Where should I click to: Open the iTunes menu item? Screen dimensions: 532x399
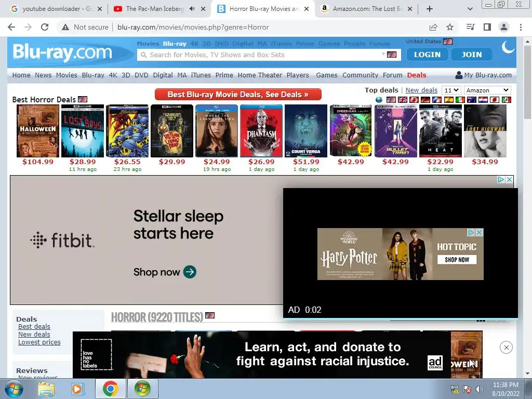coord(201,75)
